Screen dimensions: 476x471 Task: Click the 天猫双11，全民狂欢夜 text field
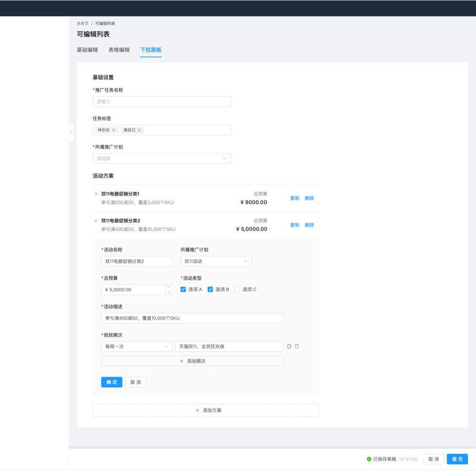[229, 346]
